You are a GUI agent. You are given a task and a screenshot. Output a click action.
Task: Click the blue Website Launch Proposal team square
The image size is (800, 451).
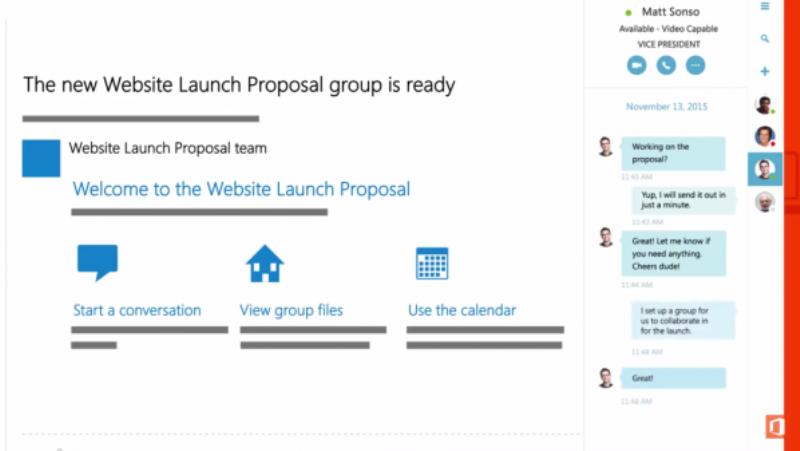coord(41,158)
